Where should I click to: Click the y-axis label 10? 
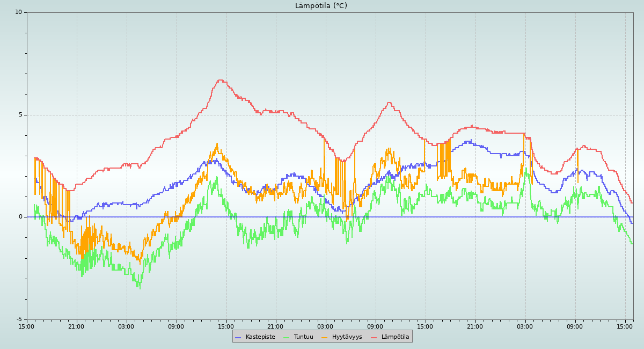coord(18,12)
